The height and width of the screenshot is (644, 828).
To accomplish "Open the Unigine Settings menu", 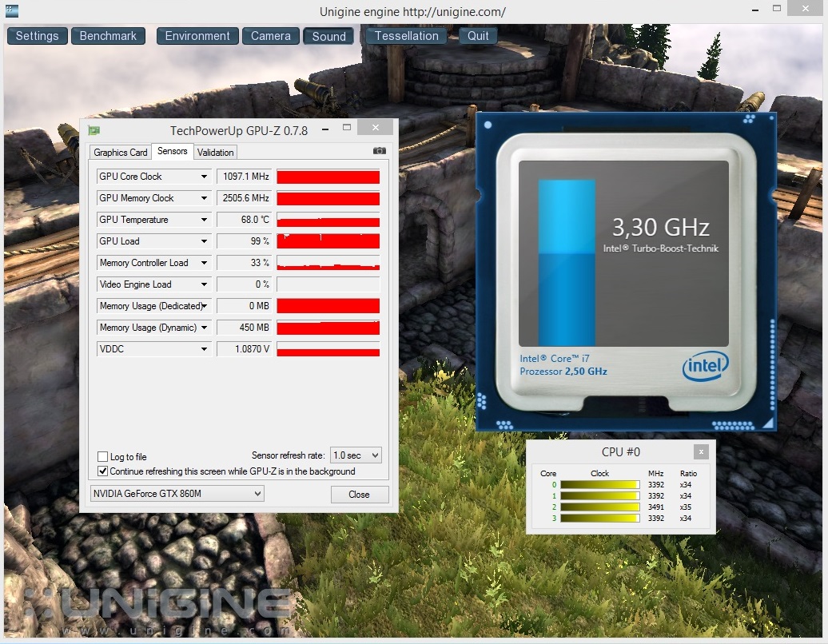I will [x=37, y=36].
